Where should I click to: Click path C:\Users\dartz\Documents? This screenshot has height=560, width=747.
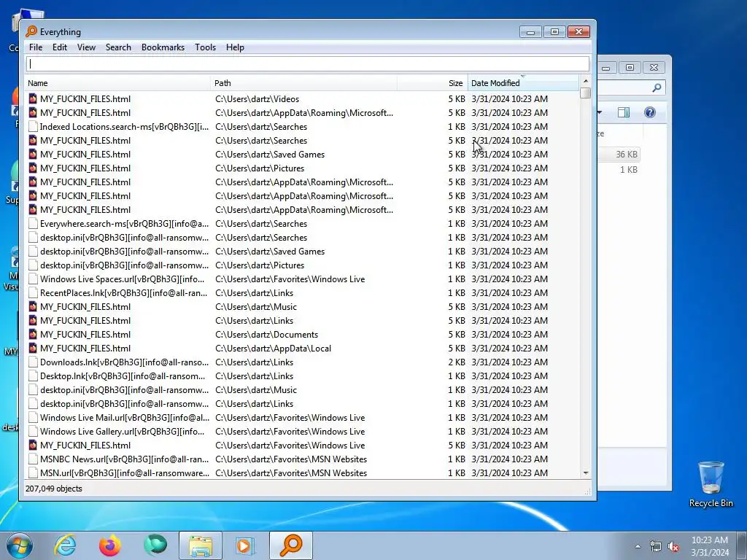[266, 334]
